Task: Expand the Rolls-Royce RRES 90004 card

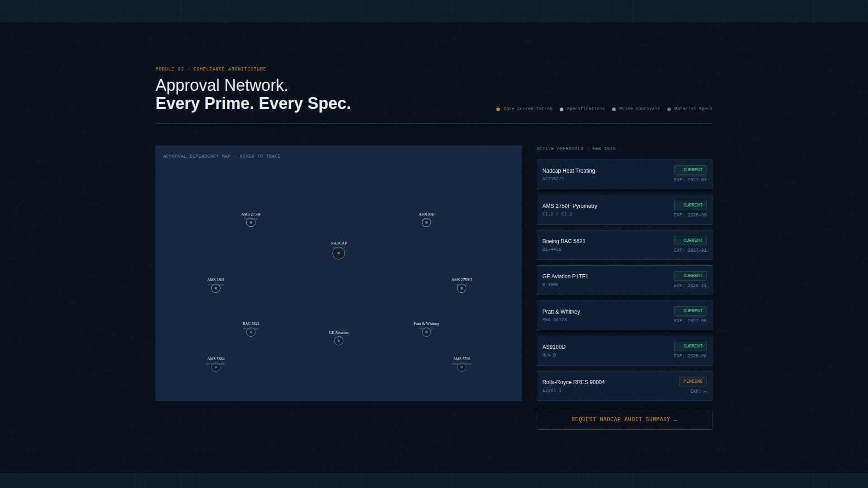Action: pos(624,385)
